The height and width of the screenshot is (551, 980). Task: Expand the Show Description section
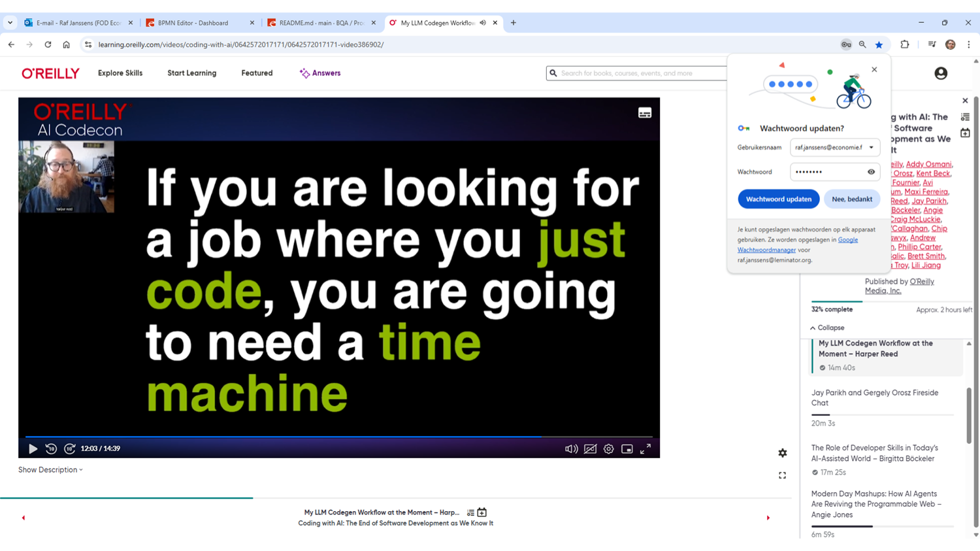pos(50,469)
